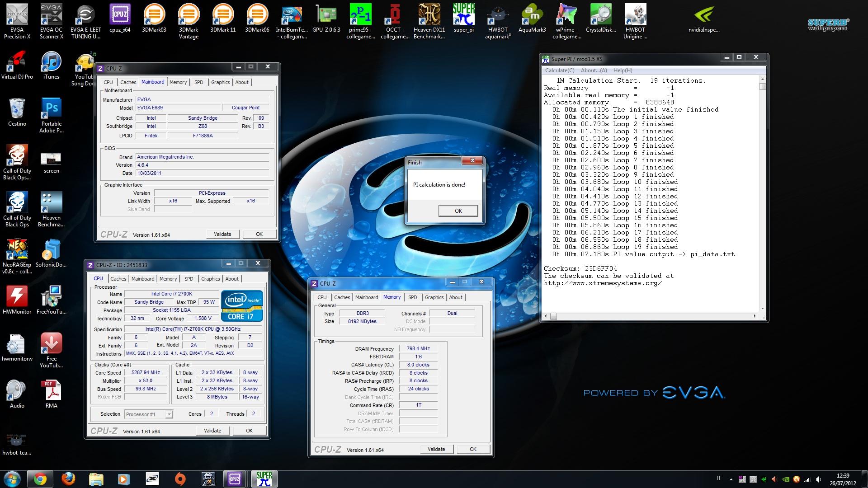Switch to Super PI taskbar button
The image size is (868, 488).
[264, 479]
